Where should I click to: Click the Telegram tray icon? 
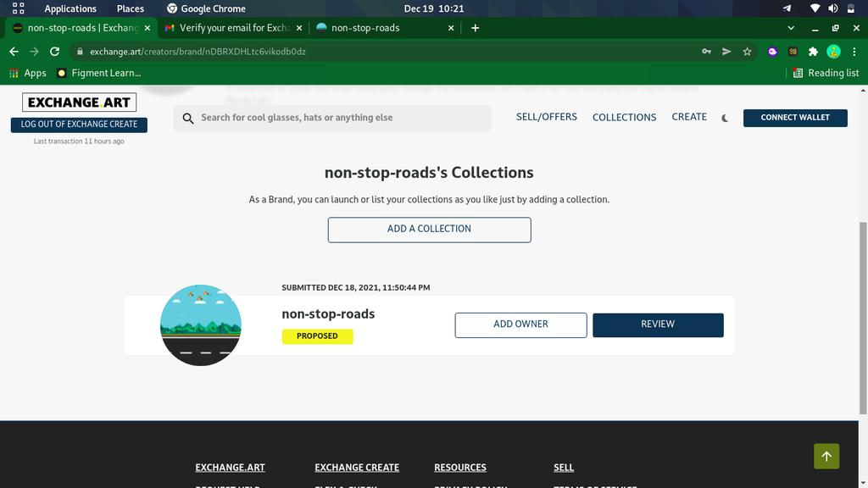787,8
